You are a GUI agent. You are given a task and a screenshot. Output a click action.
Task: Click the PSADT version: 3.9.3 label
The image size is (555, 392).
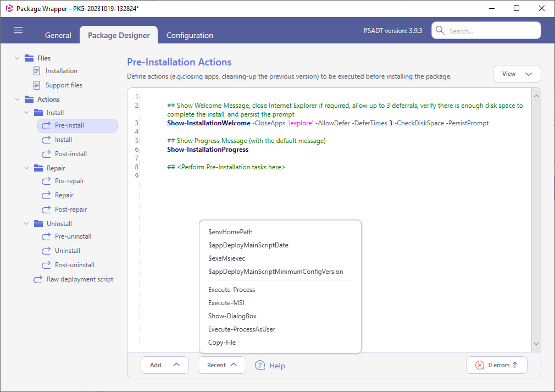click(x=393, y=31)
